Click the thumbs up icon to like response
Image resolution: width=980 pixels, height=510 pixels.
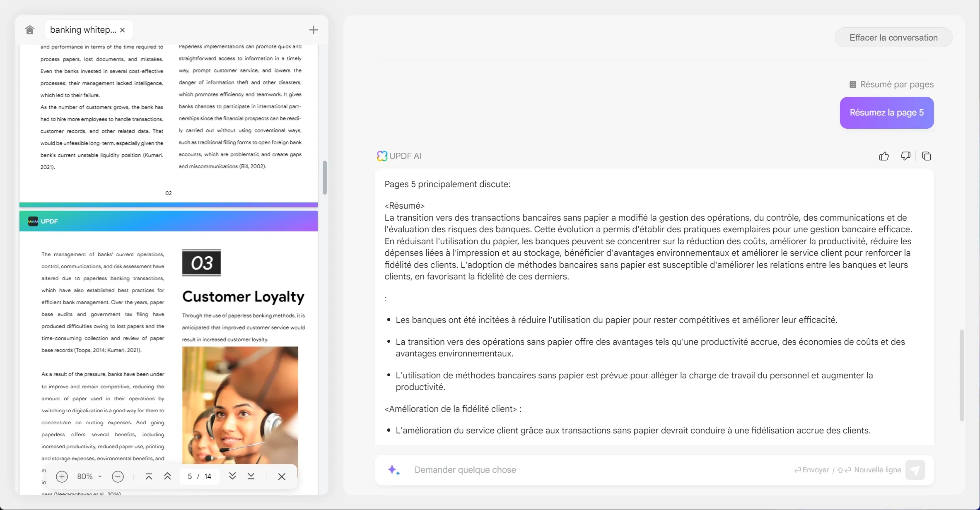pyautogui.click(x=883, y=156)
